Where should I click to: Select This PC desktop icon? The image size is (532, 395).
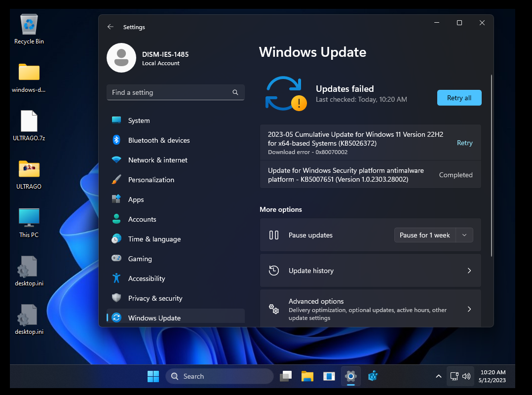(29, 223)
